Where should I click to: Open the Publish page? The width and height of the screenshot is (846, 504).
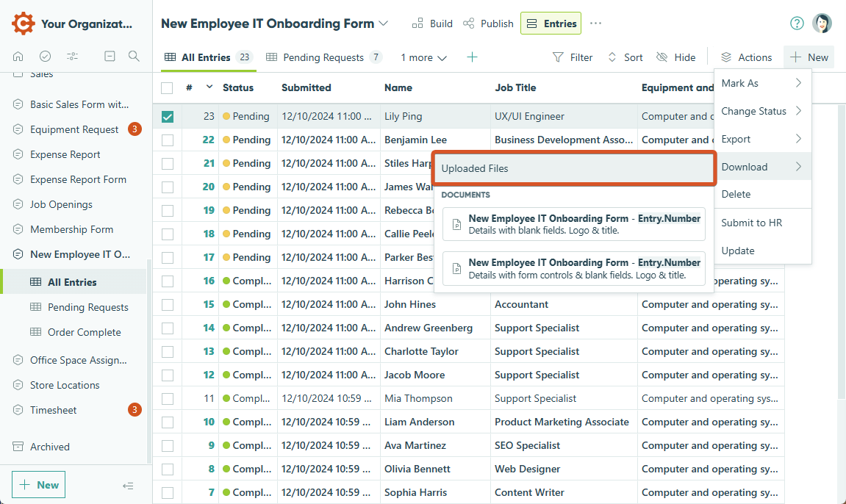pos(488,24)
